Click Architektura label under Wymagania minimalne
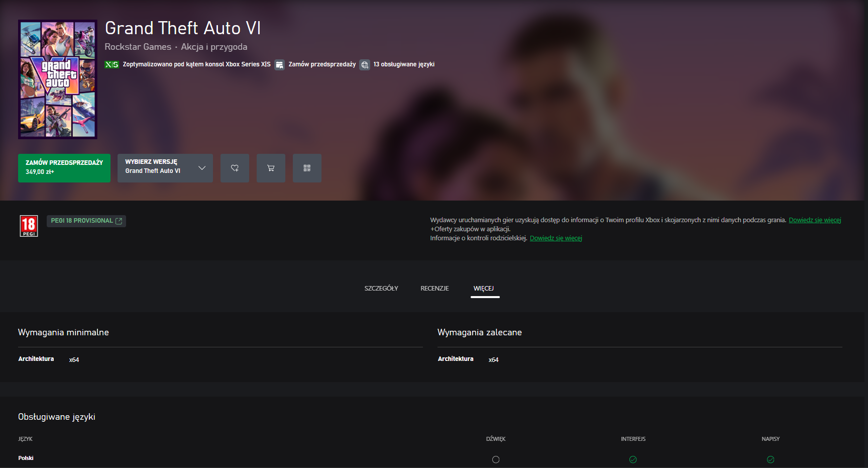Viewport: 868px width, 468px height. (x=36, y=359)
